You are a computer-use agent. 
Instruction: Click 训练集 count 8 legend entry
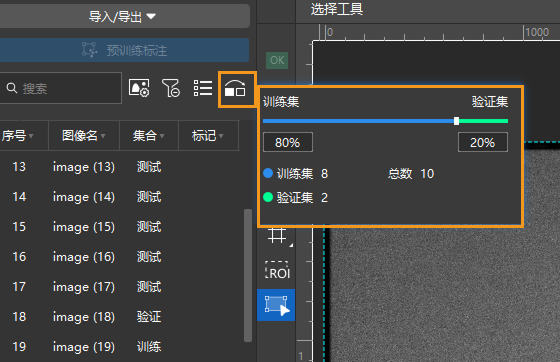click(296, 174)
